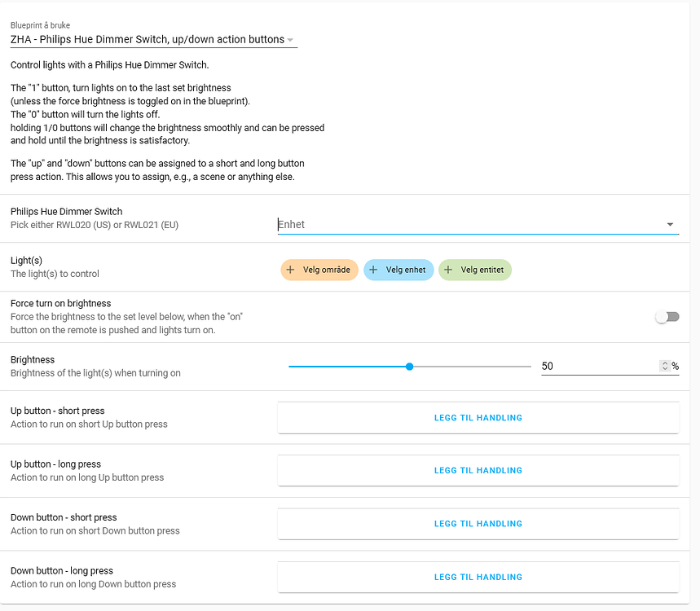700x611 pixels.
Task: Click the chevron beside the blueprint name
Action: point(289,38)
